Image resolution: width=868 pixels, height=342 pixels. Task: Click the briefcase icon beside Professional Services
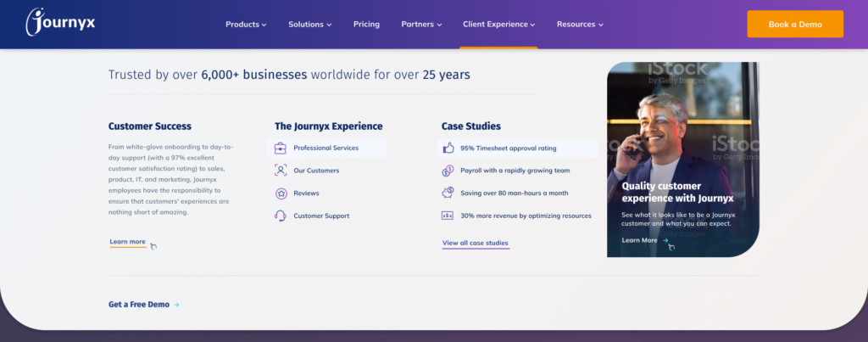[x=281, y=149]
